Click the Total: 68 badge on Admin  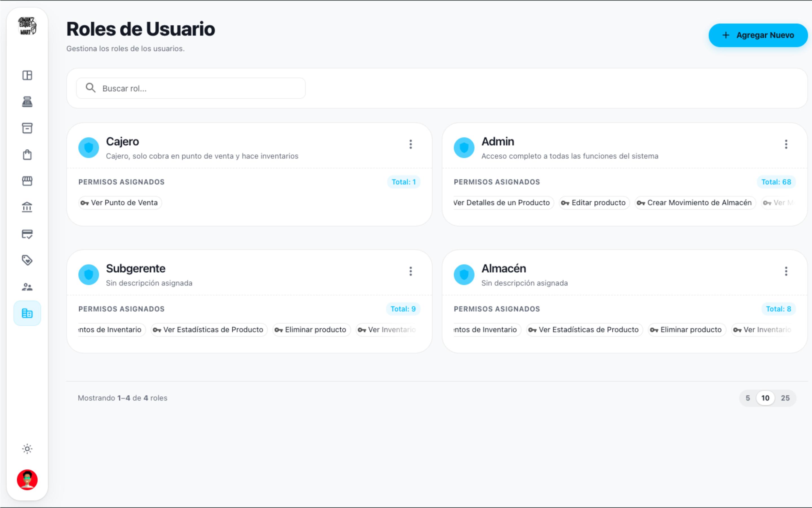click(776, 182)
